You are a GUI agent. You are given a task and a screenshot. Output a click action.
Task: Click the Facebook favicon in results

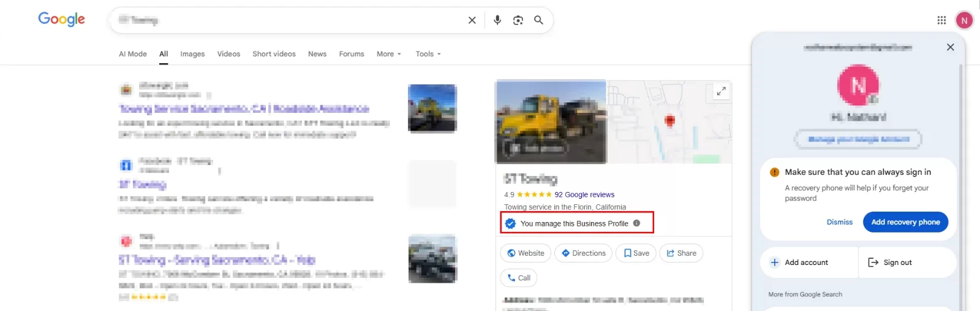pos(126,165)
